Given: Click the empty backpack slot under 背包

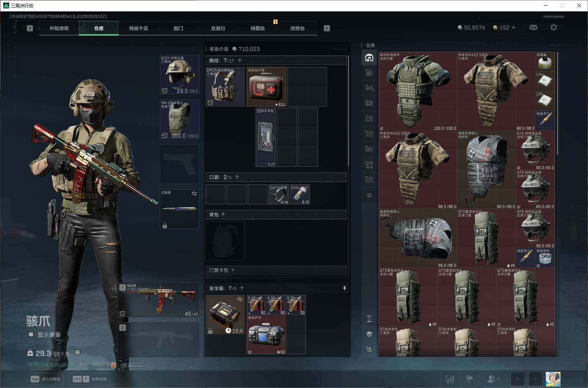Looking at the screenshot, I should pos(225,241).
